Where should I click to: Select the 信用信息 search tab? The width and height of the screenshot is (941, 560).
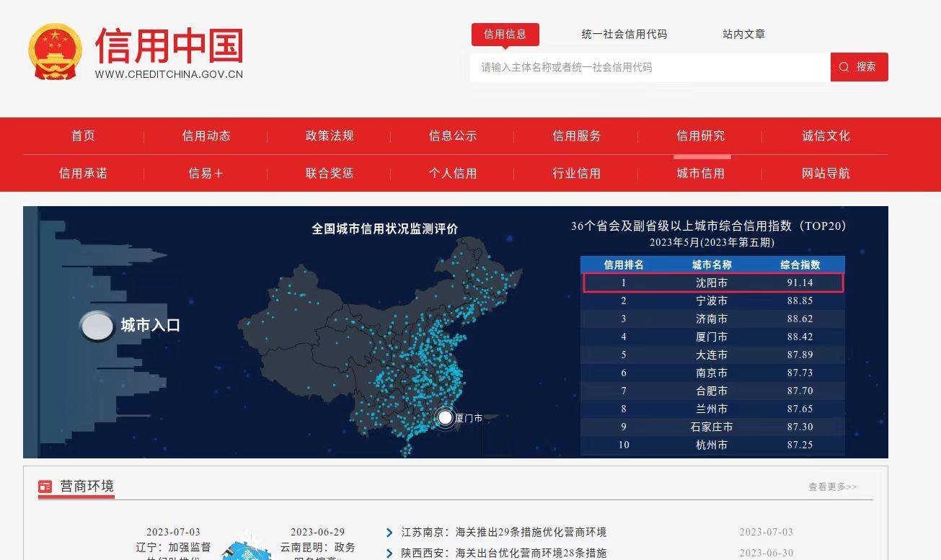(x=505, y=34)
